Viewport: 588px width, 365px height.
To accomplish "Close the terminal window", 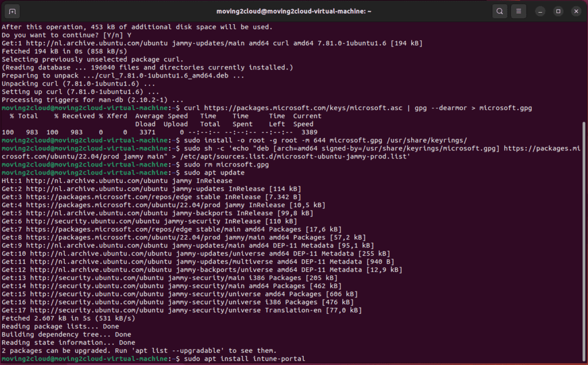I will [x=575, y=11].
